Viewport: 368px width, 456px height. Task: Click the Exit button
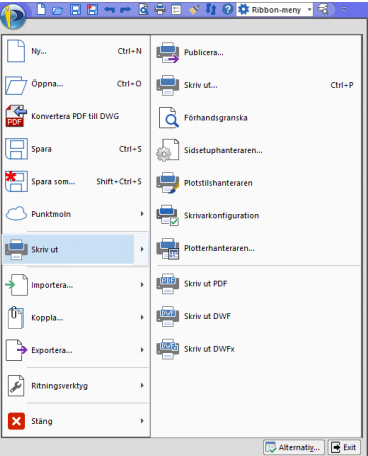click(344, 447)
